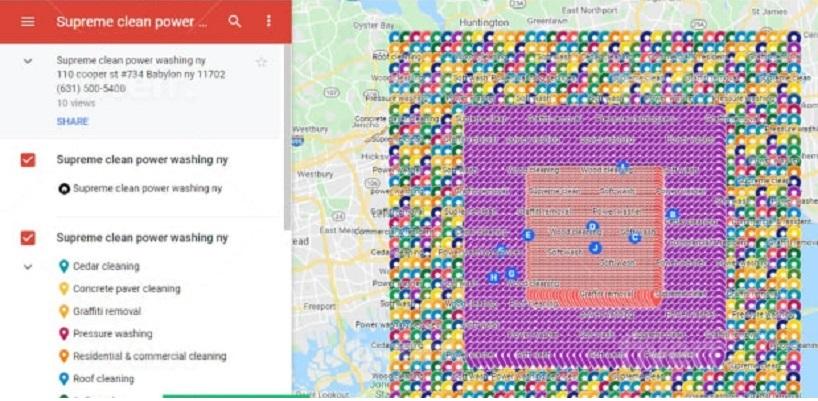Click the map title Supreme clean power
Screen dimensions: 818x401
tap(131, 22)
